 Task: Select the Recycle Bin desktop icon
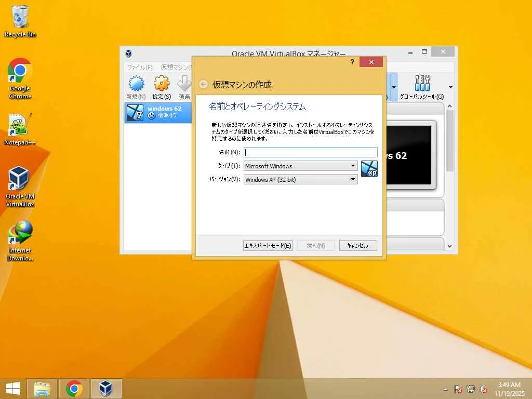(x=20, y=21)
